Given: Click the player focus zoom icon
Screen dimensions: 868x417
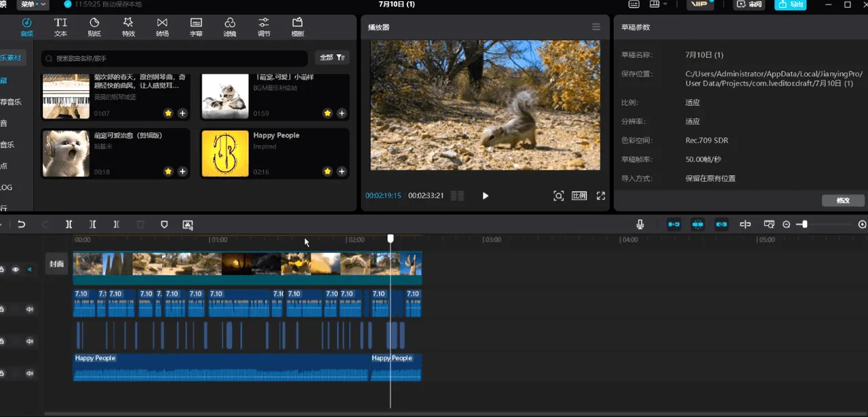Looking at the screenshot, I should pos(559,195).
